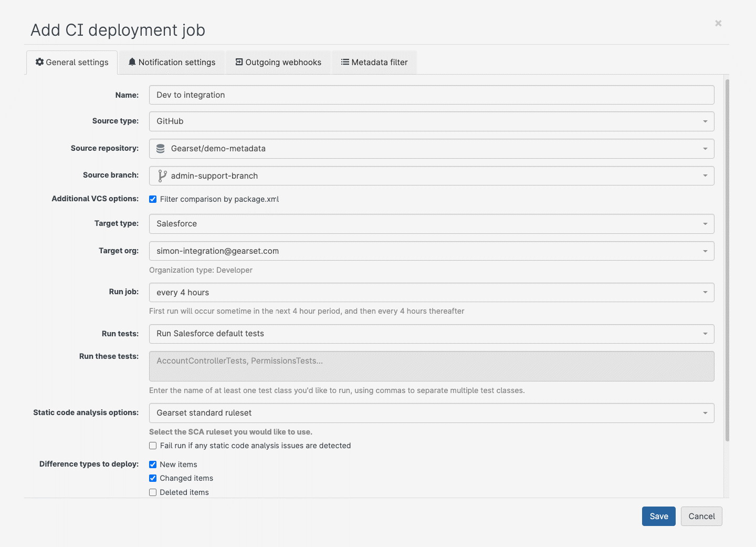756x547 pixels.
Task: Open the Source branch dropdown
Action: (432, 176)
